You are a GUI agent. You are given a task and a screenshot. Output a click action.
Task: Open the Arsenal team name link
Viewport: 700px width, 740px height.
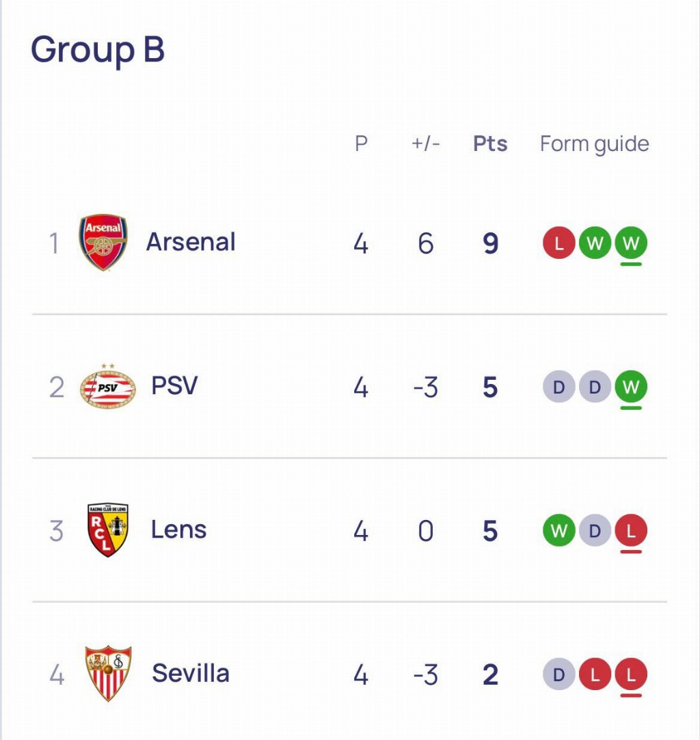(191, 243)
